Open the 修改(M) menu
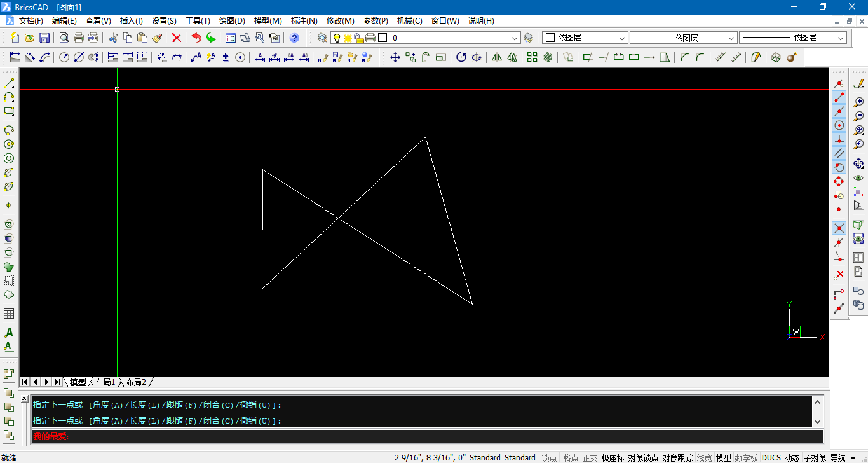The width and height of the screenshot is (868, 463). click(341, 21)
